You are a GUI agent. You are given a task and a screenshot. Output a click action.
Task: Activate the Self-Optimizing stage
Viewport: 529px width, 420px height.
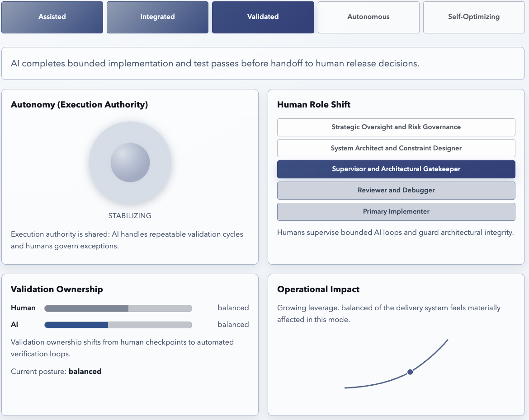pyautogui.click(x=473, y=17)
